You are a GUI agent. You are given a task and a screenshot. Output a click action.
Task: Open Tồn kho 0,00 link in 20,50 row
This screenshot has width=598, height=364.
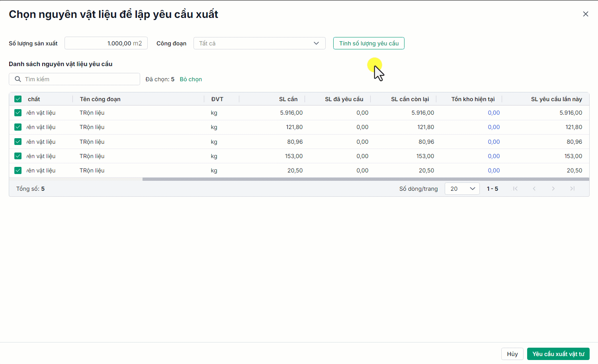pos(494,170)
